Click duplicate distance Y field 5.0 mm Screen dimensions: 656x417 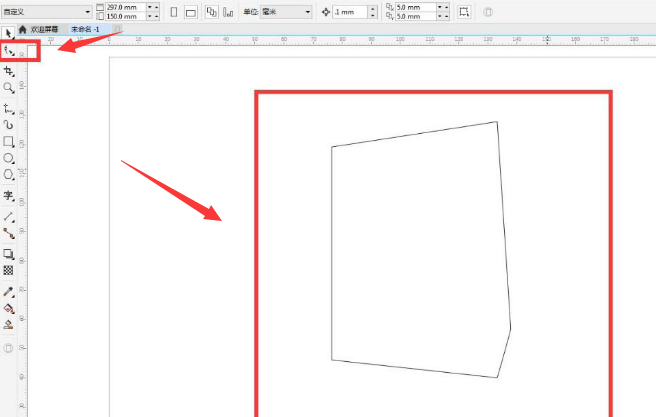416,16
